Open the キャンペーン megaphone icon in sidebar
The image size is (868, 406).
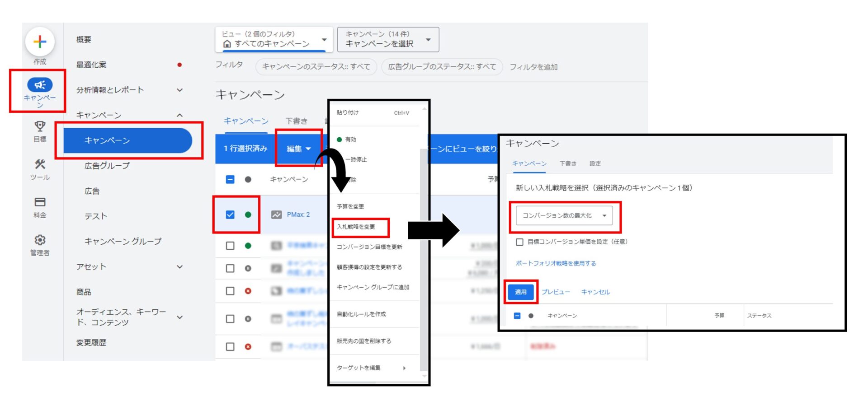click(x=40, y=85)
